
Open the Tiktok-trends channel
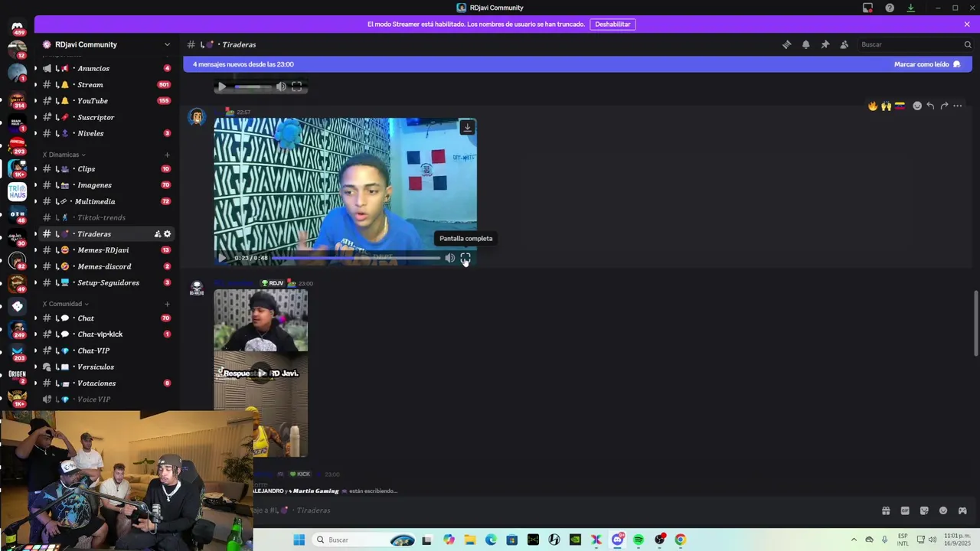pos(101,217)
